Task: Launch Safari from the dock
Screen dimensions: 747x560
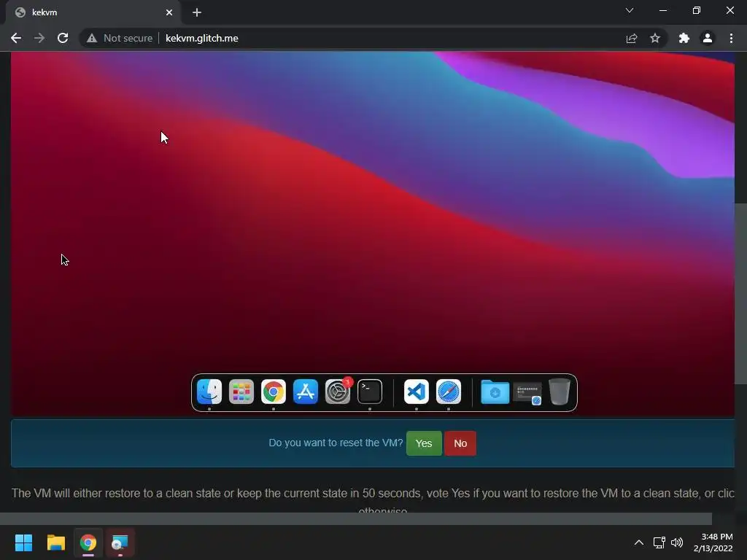Action: [449, 392]
